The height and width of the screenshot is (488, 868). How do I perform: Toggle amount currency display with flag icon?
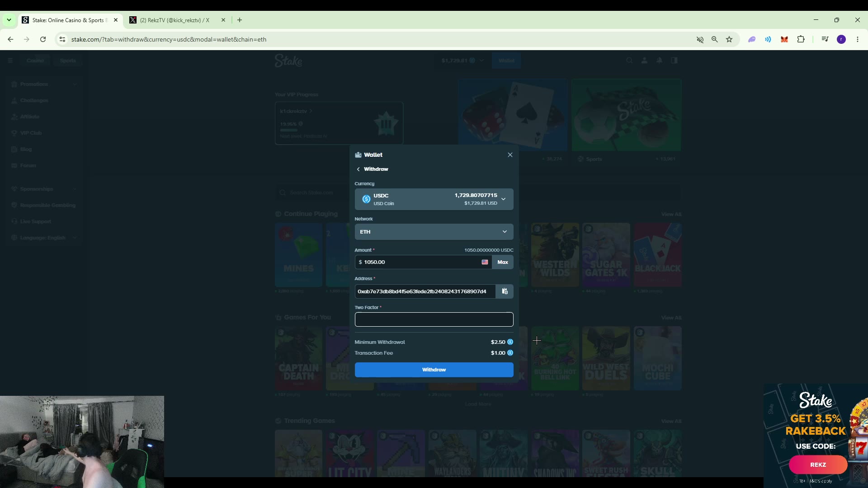[x=485, y=262]
